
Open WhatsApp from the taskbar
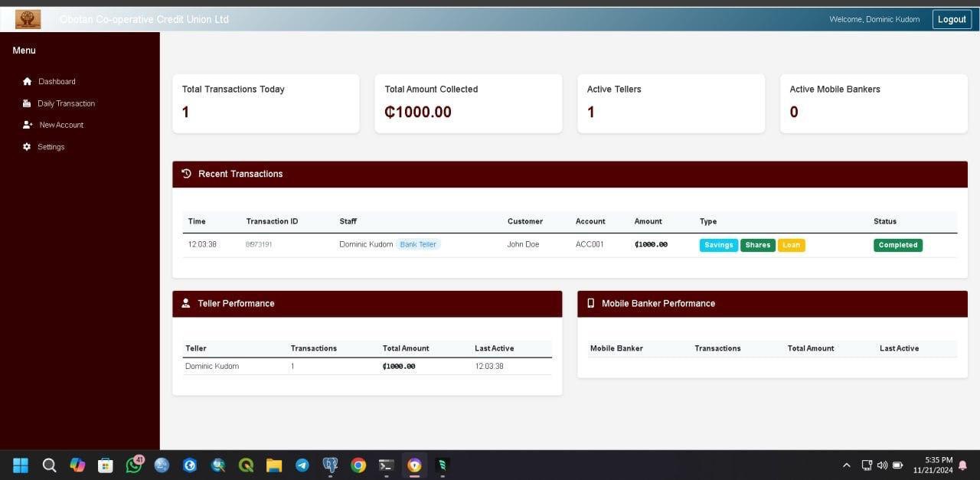click(x=133, y=465)
